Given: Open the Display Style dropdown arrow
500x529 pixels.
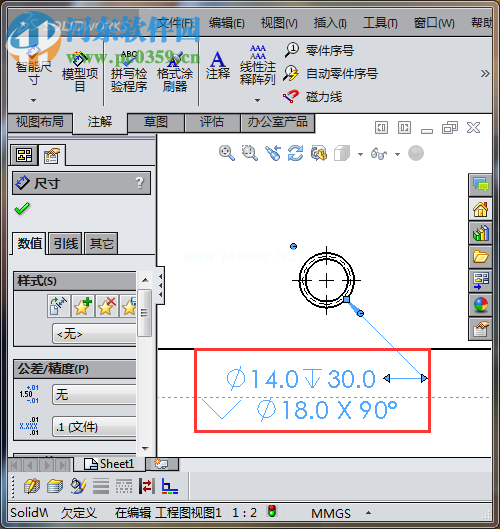Looking at the screenshot, I should (360, 155).
